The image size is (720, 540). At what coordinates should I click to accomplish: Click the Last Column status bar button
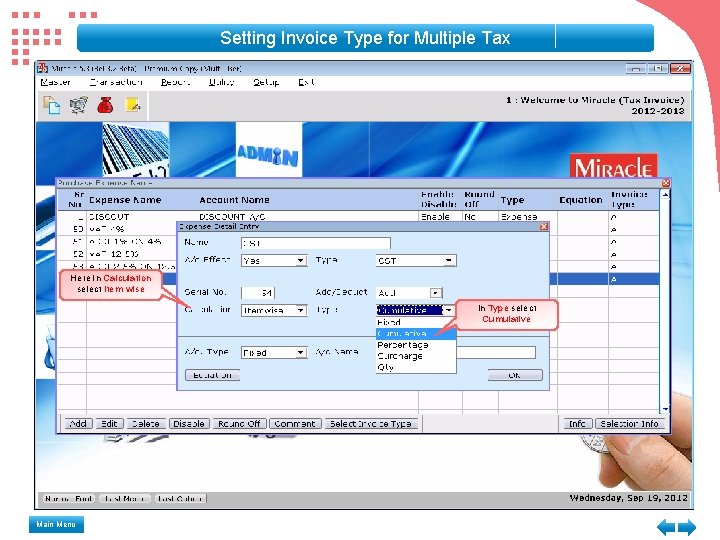coord(180,499)
